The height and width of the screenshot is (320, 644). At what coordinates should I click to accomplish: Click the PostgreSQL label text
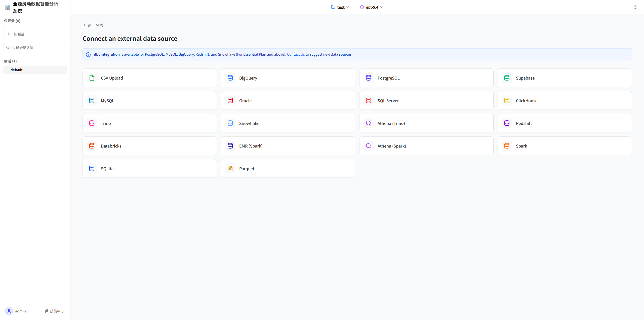coord(388,78)
